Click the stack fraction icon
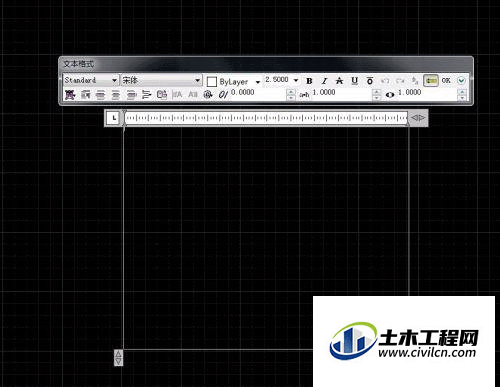 point(415,81)
